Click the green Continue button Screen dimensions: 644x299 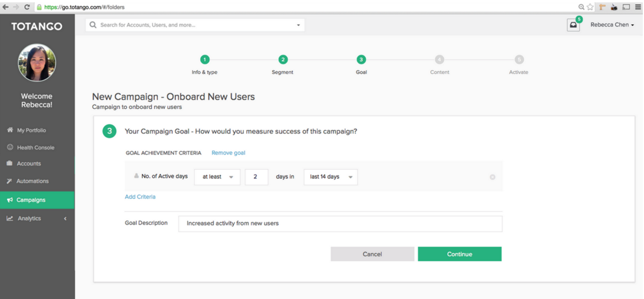[460, 254]
